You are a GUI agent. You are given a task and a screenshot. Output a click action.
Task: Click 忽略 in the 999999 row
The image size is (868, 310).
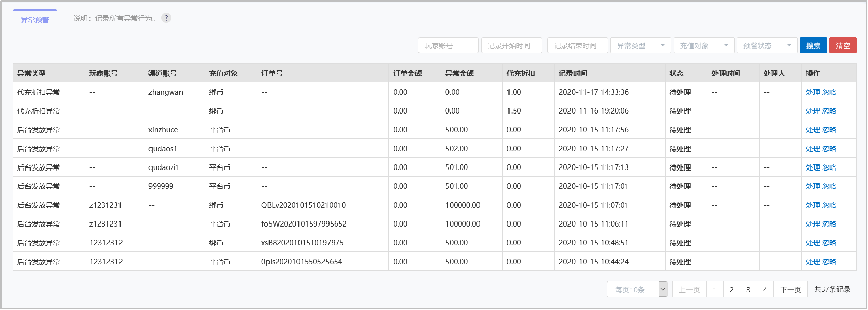pos(829,186)
